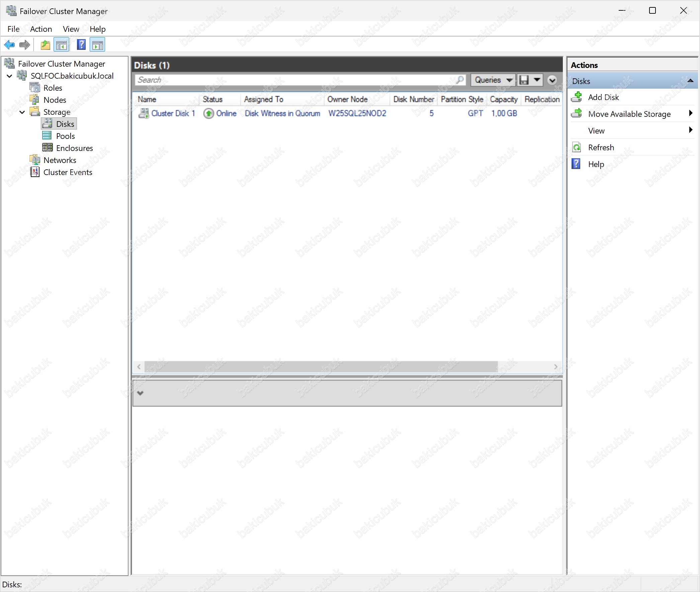Toggle the Show/Hide Console Tree toolbar icon
700x592 pixels.
pos(62,45)
